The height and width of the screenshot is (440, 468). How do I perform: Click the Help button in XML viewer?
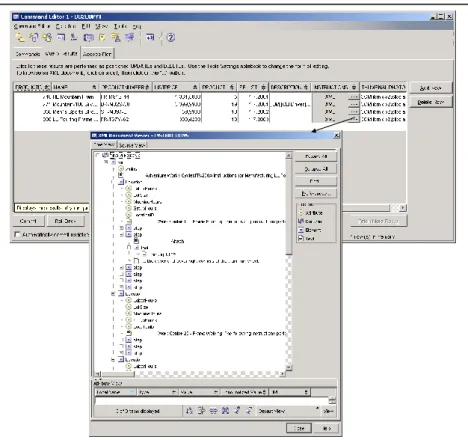[x=327, y=428]
